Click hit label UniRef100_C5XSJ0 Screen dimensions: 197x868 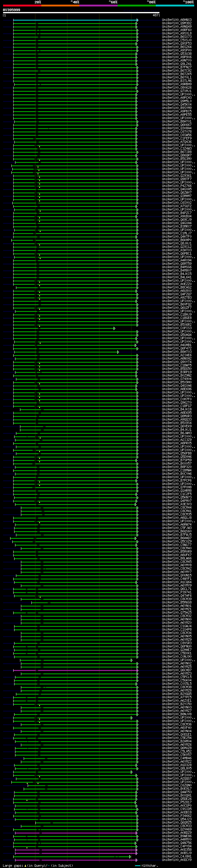tap(177, 40)
